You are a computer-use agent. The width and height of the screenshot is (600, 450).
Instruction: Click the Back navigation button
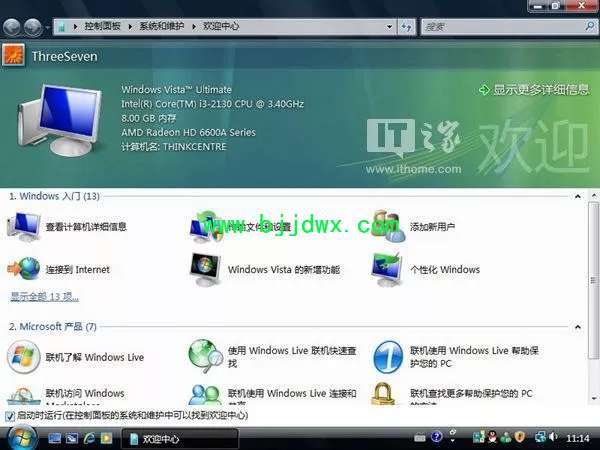click(11, 27)
